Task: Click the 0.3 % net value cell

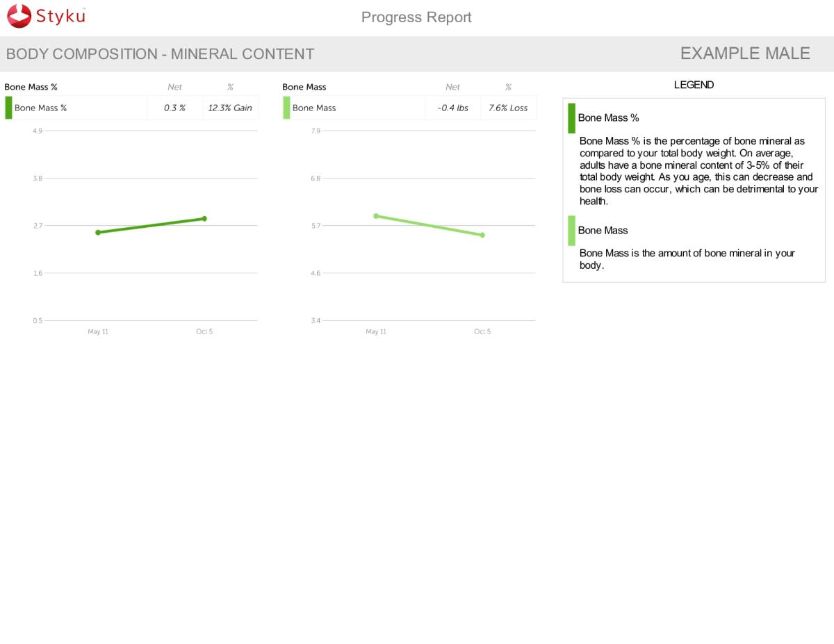Action: (x=174, y=108)
